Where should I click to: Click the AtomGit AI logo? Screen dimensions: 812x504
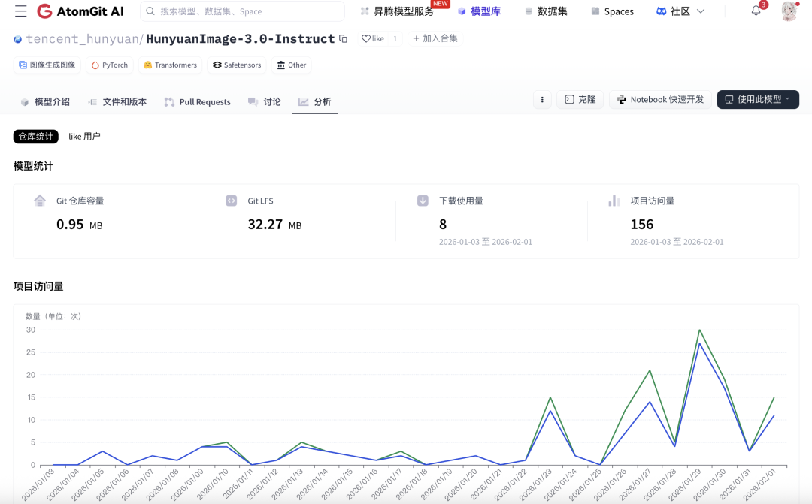click(80, 11)
